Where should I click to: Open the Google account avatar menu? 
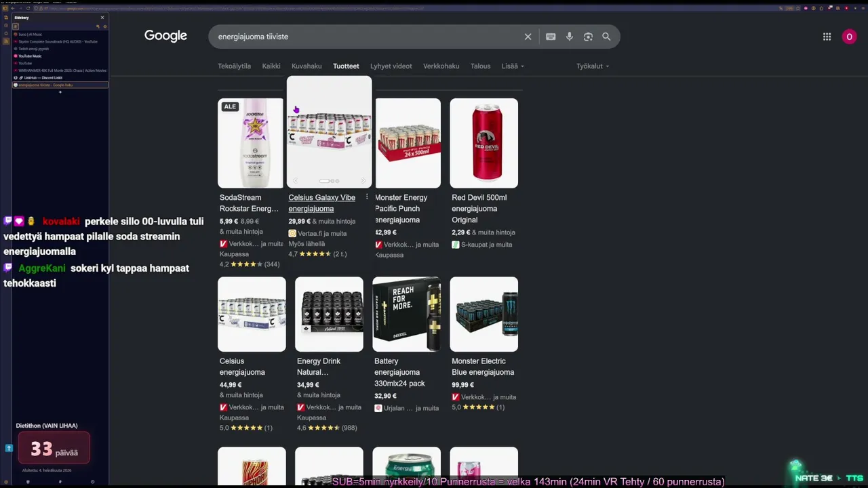click(849, 37)
